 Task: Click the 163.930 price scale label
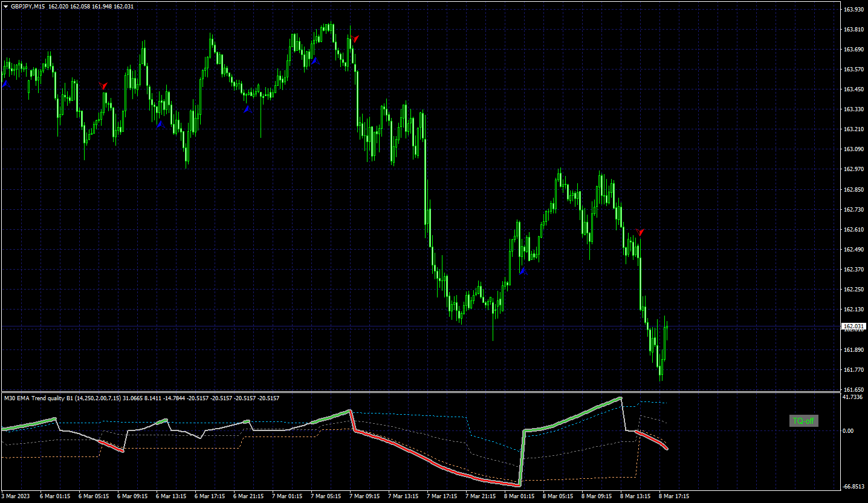tap(853, 10)
